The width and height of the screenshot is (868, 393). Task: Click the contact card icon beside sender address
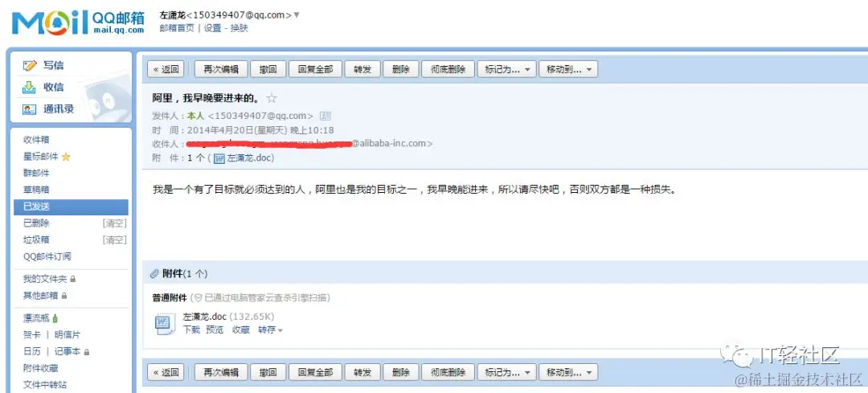(x=325, y=116)
